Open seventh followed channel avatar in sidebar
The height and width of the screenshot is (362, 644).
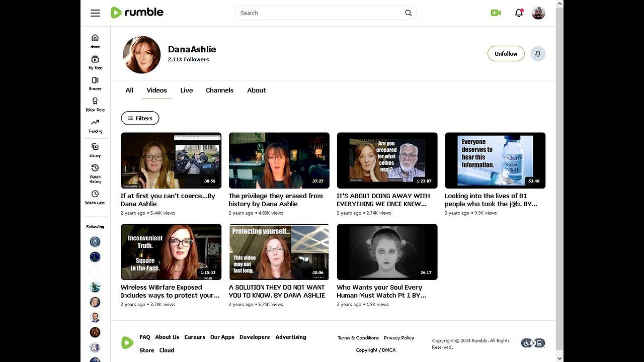pyautogui.click(x=95, y=332)
